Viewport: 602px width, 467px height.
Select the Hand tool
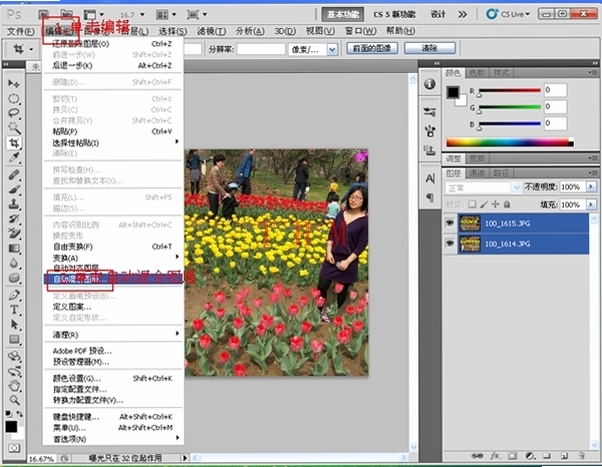point(14,385)
